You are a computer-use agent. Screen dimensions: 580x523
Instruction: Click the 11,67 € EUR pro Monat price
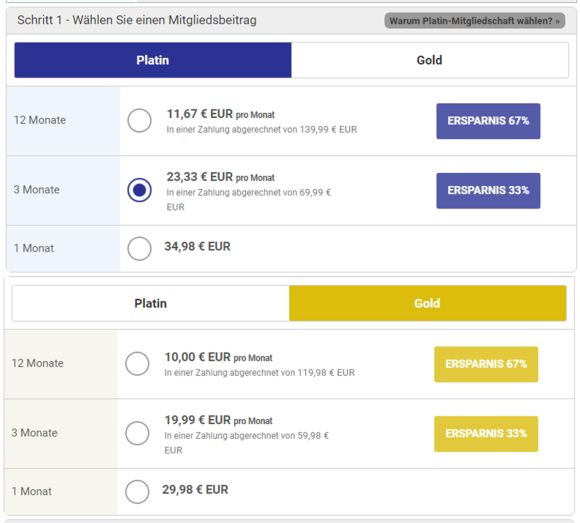221,114
